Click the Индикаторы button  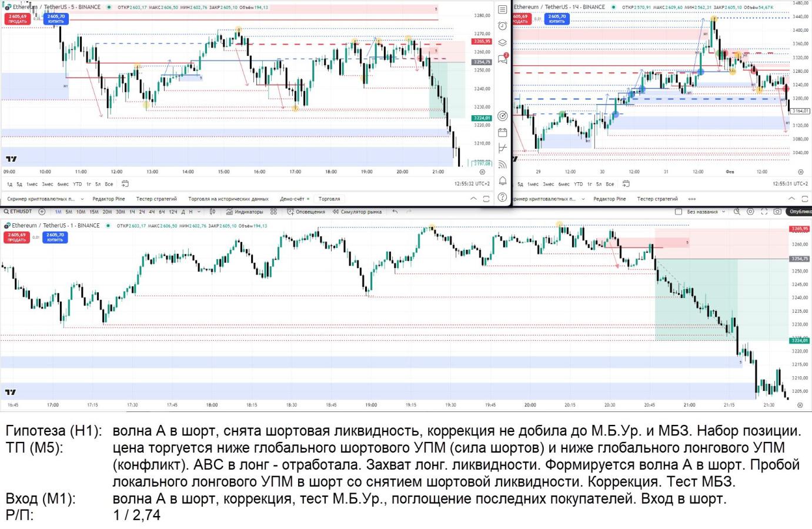(245, 212)
